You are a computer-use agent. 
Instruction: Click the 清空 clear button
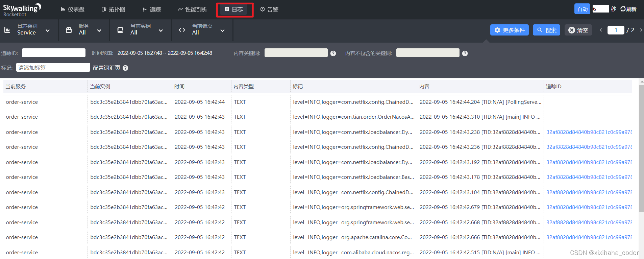(578, 30)
